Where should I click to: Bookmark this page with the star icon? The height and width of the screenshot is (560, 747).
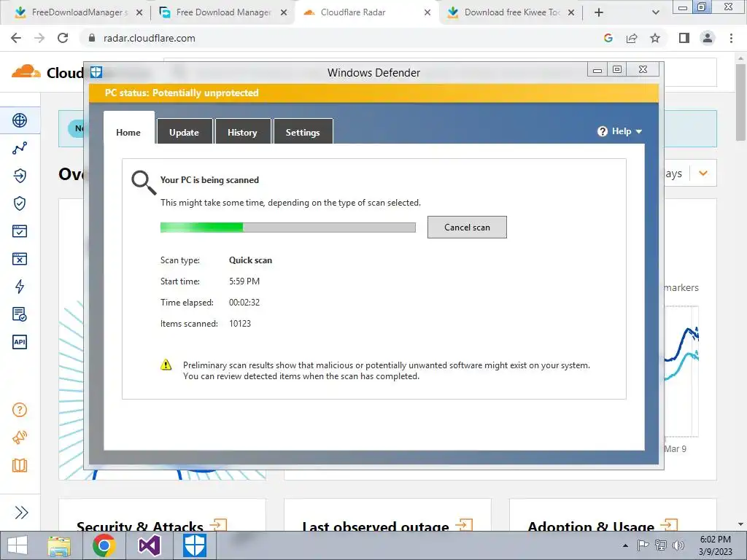655,38
